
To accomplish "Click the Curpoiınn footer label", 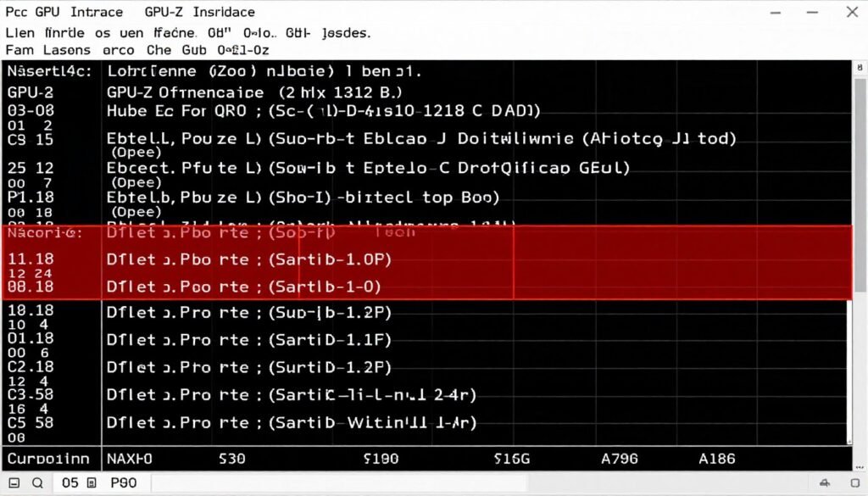I will [x=48, y=459].
